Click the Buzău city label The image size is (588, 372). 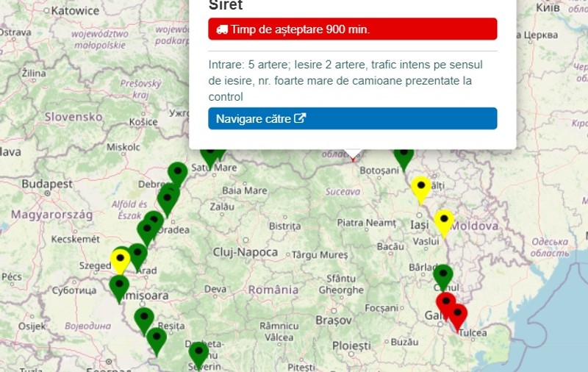coord(405,342)
